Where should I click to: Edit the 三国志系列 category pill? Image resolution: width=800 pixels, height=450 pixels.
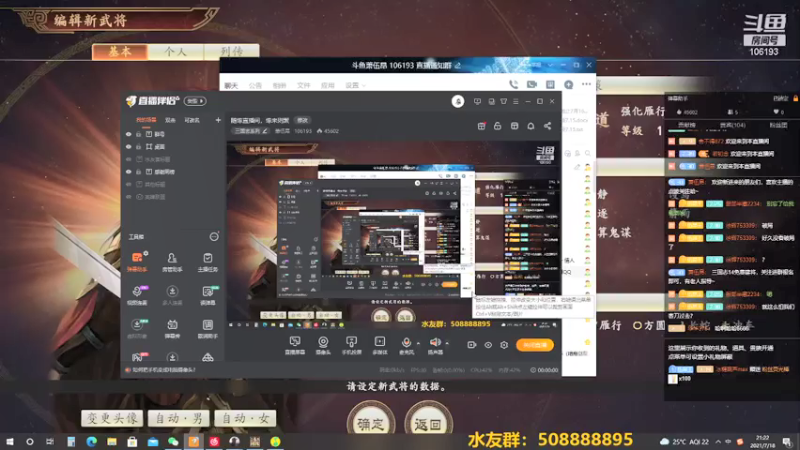tap(251, 131)
